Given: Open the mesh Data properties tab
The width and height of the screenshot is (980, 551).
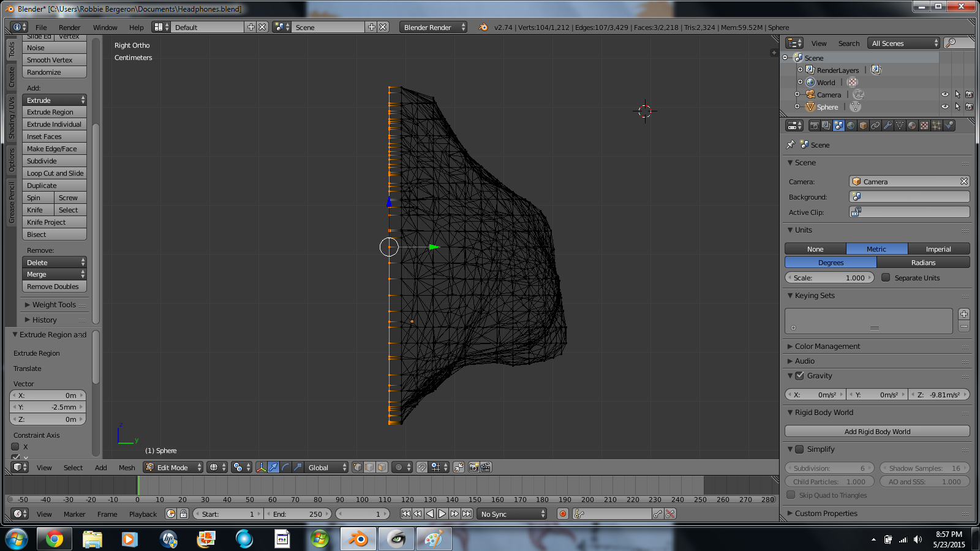Looking at the screenshot, I should (900, 126).
